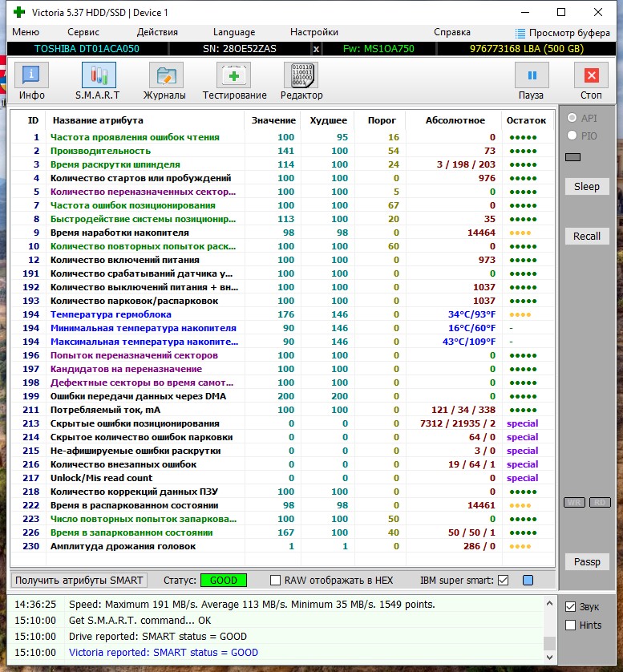Viewport: 623px width, 672px height.
Task: Select row 'Амплитуда дрожания головок'
Action: (x=283, y=546)
